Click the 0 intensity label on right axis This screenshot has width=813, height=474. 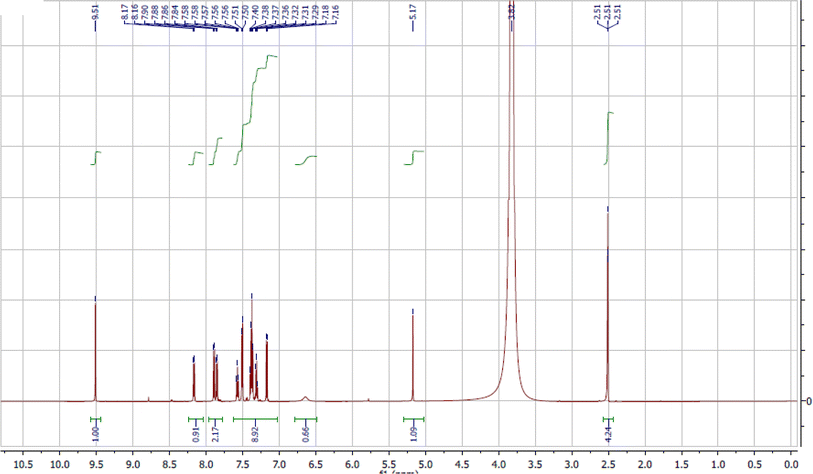tap(809, 401)
